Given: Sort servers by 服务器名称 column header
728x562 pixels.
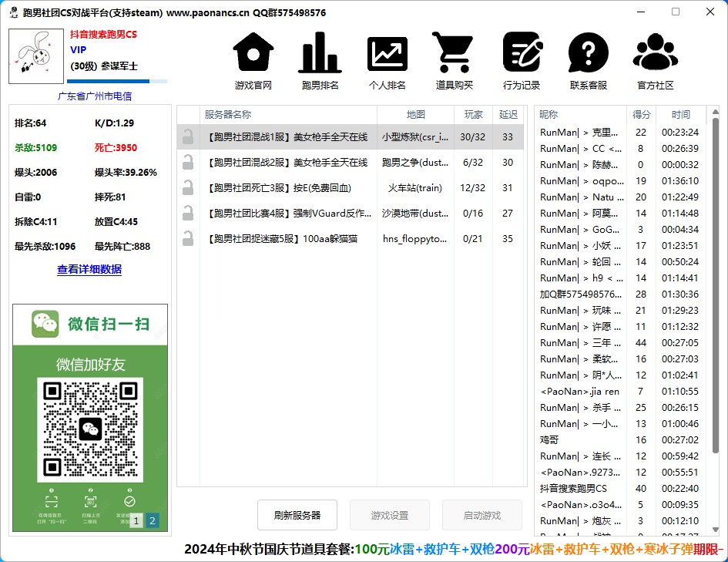Looking at the screenshot, I should [x=288, y=114].
